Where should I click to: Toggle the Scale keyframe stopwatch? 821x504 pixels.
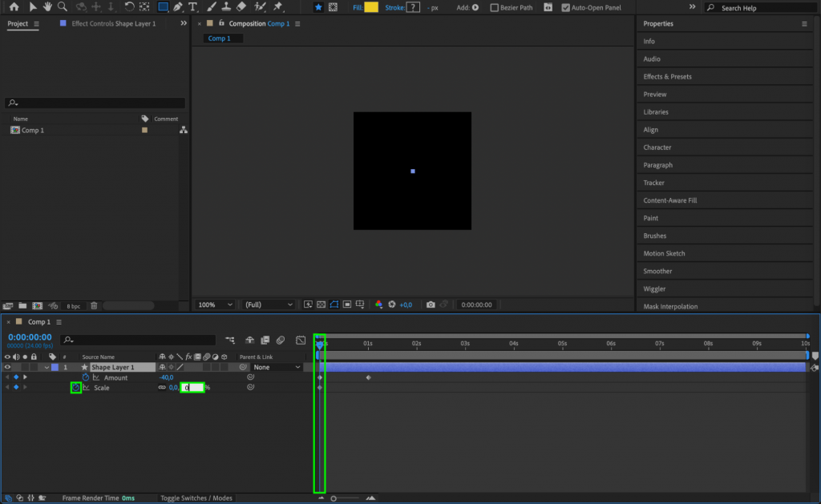coord(77,387)
